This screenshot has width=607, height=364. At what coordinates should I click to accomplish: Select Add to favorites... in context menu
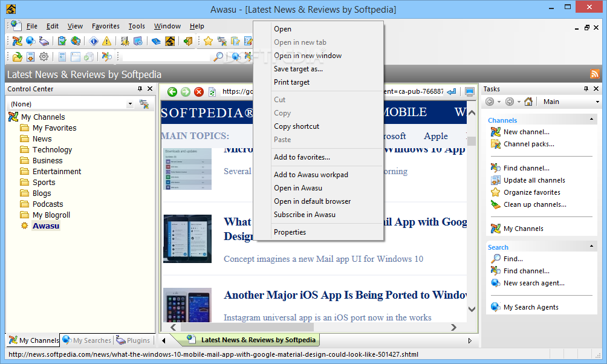[x=302, y=157]
